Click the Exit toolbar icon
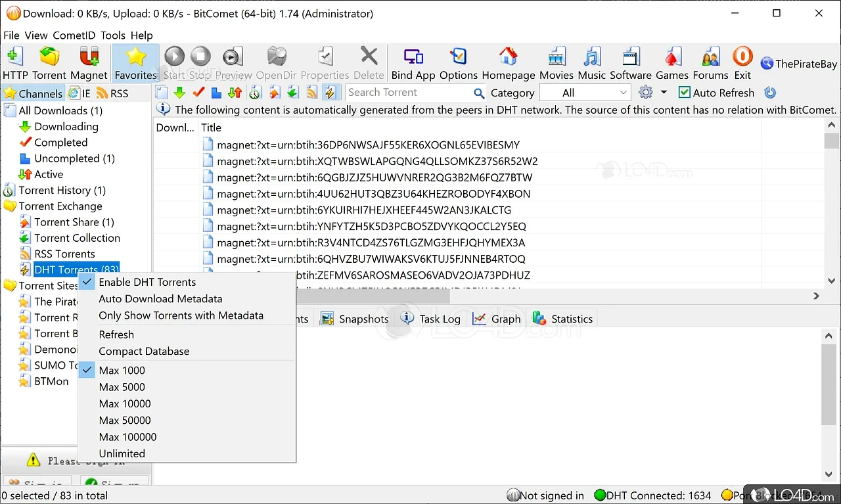 (x=742, y=57)
